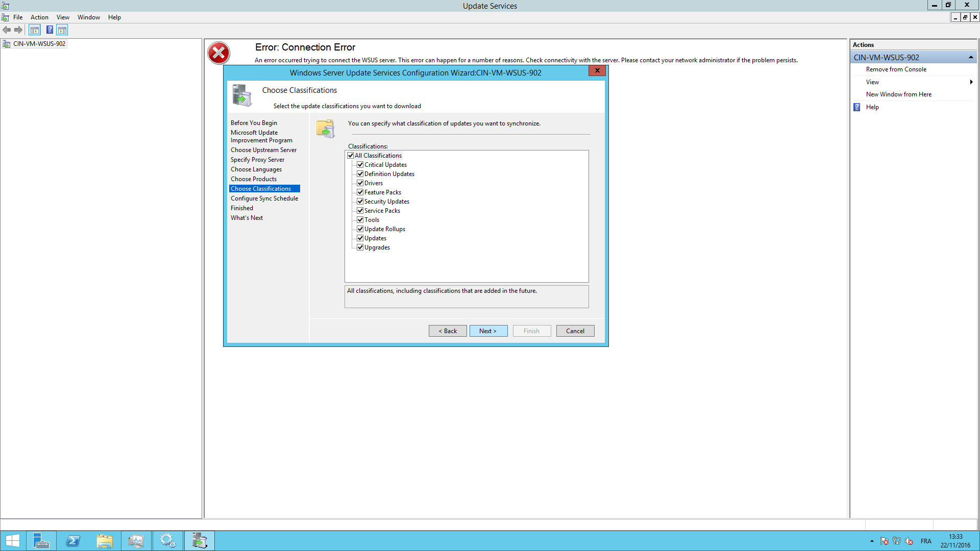Open the Window menu
Screen dimensions: 980x551
pos(89,17)
